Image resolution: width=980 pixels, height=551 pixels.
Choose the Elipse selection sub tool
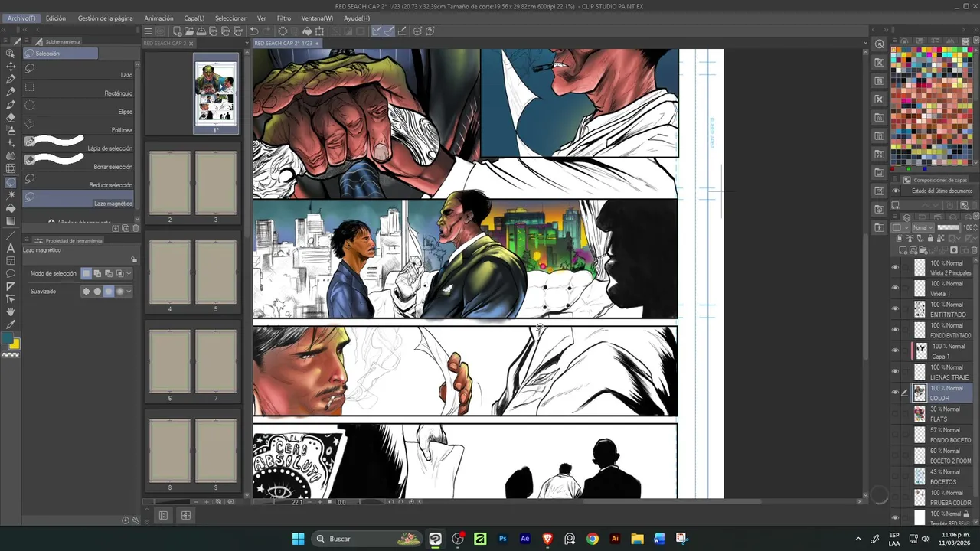click(x=79, y=106)
